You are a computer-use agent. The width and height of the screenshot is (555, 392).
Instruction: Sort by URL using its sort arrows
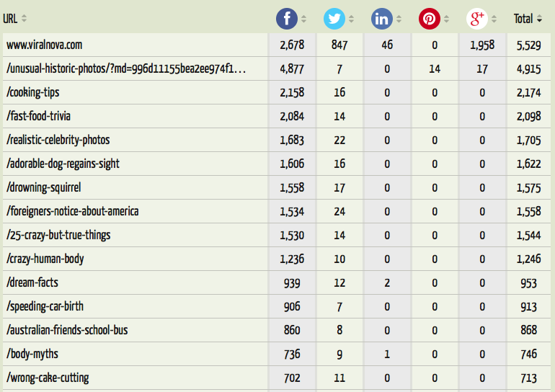tap(24, 19)
